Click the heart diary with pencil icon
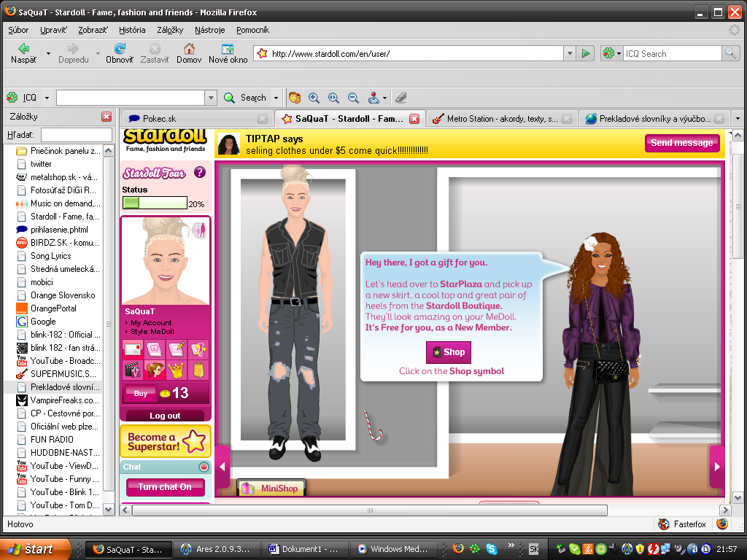This screenshot has width=747, height=560. coord(177,349)
